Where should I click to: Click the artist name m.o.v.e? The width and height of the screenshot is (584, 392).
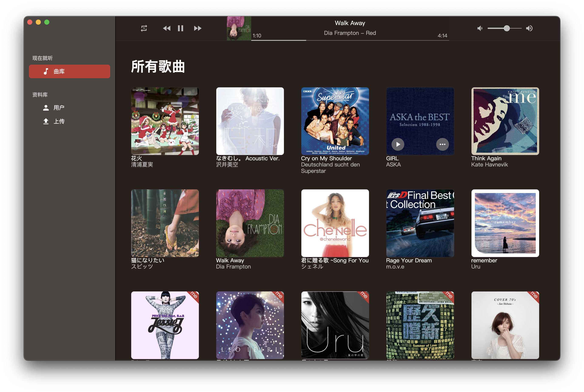(395, 267)
